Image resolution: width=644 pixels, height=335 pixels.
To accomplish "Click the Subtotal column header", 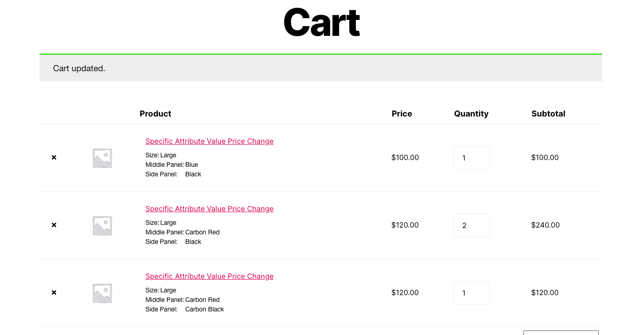I will (548, 114).
